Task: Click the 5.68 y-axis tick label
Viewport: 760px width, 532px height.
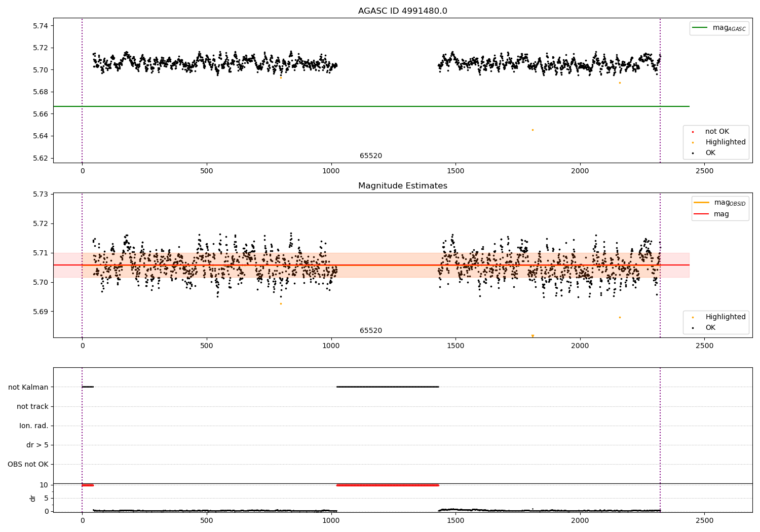Action: tap(40, 92)
